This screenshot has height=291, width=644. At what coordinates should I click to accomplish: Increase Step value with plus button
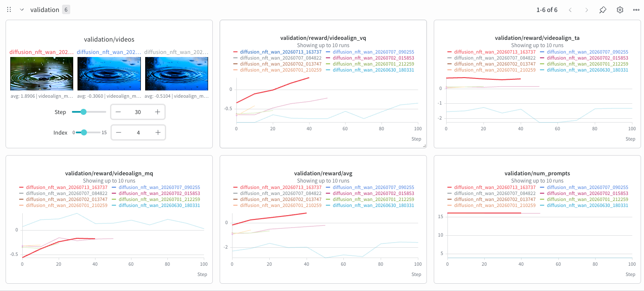tap(158, 112)
